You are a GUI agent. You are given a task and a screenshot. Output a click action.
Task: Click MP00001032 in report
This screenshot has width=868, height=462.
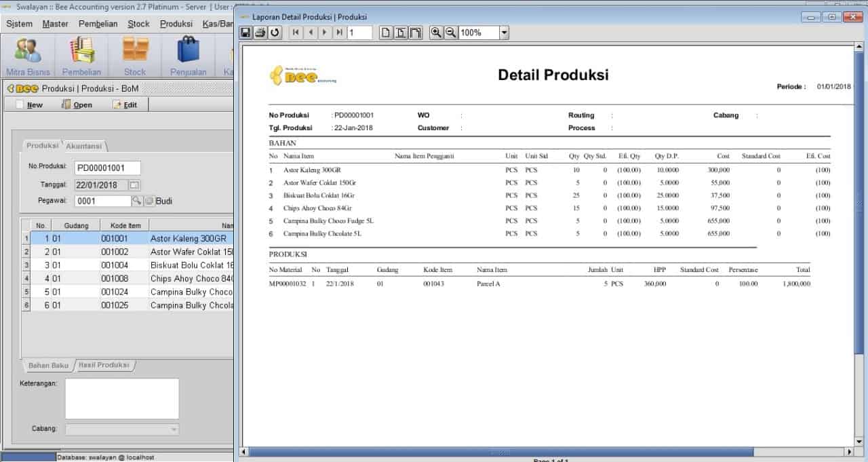pos(288,284)
